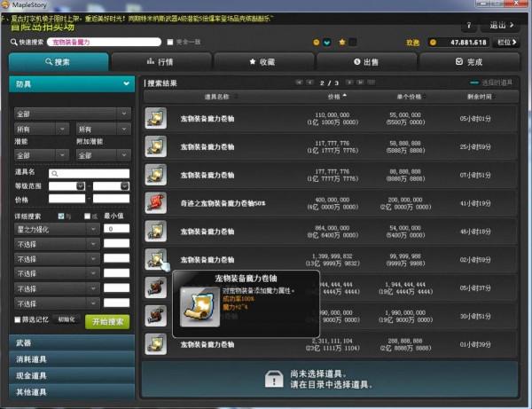Click the item icon of the 05小时37分 listing
Image resolution: width=532 pixels, height=409 pixels.
(156, 287)
